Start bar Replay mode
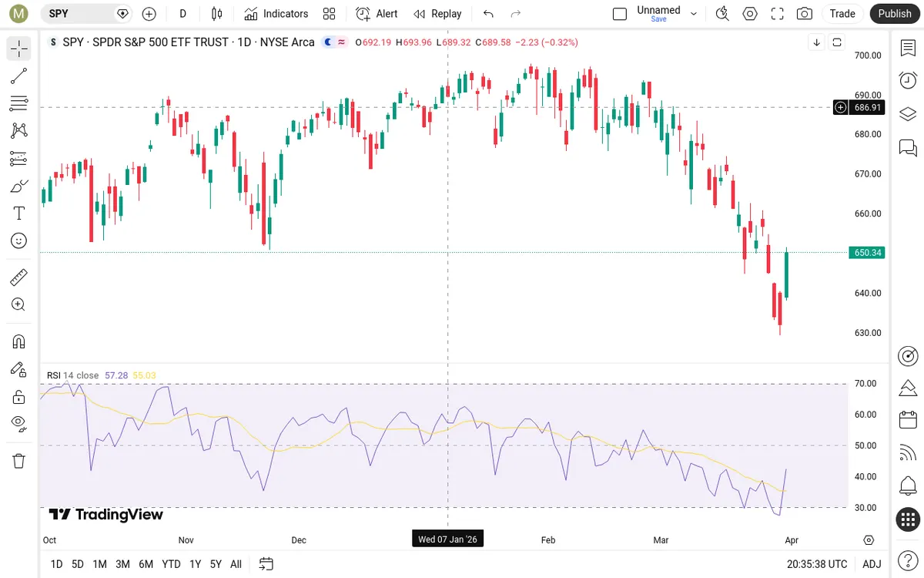The height and width of the screenshot is (578, 924). pos(437,13)
